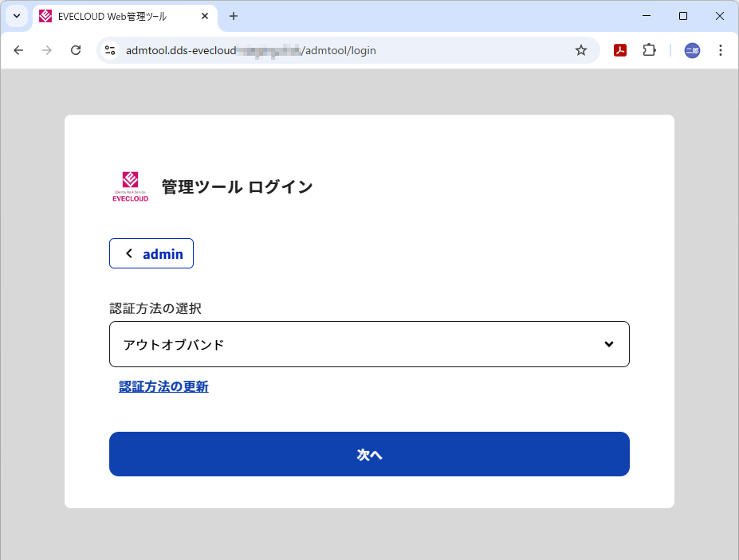Screen dimensions: 739x560
Task: Click the Adobe Acrobat extension icon
Action: pos(619,50)
